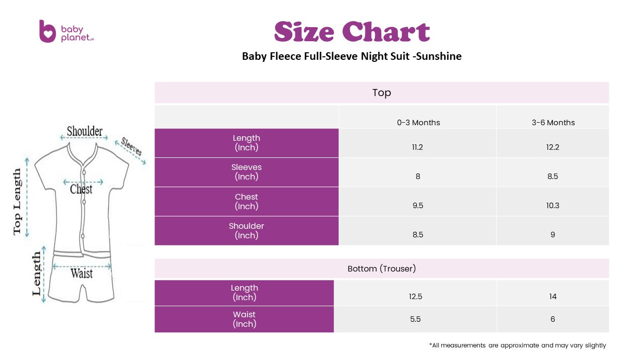Screen dimensions: 644x362
Task: Click the Sleeves (Inch) row label
Action: (x=247, y=172)
